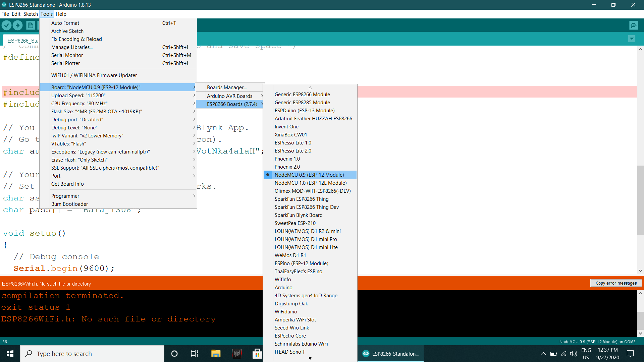The width and height of the screenshot is (644, 362).
Task: Open the File menu
Action: pyautogui.click(x=5, y=14)
